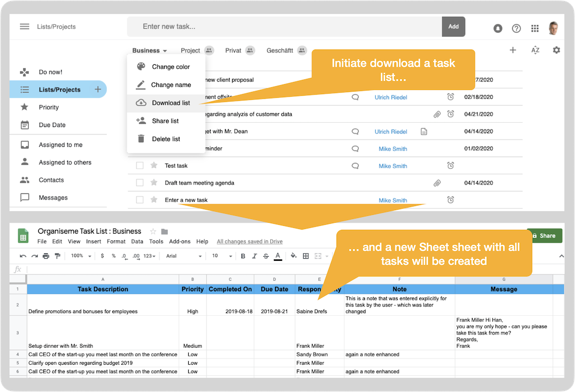Star Draft team meeting agenda as favorite
The height and width of the screenshot is (392, 575).
pyautogui.click(x=154, y=183)
